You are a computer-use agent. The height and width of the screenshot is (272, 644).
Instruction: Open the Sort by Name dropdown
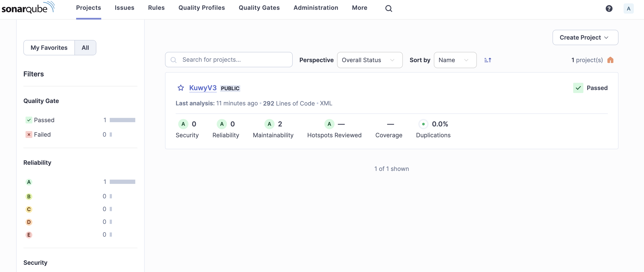455,60
